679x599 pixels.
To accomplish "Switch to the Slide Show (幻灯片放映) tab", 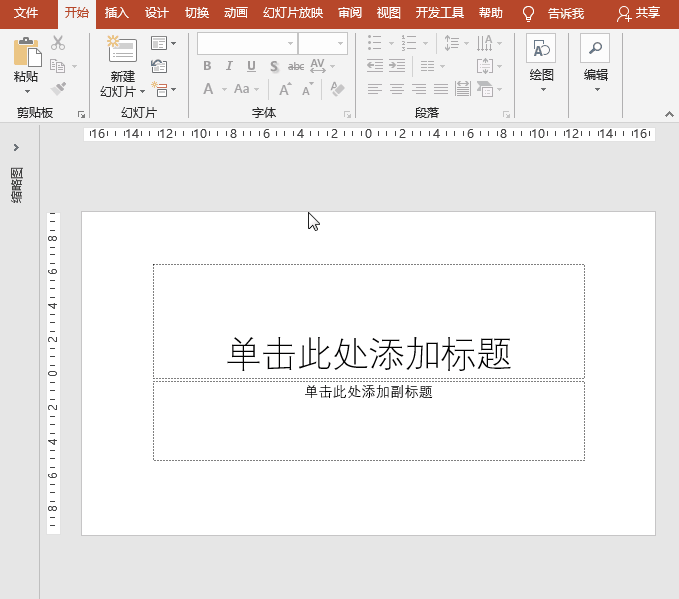I will [293, 13].
